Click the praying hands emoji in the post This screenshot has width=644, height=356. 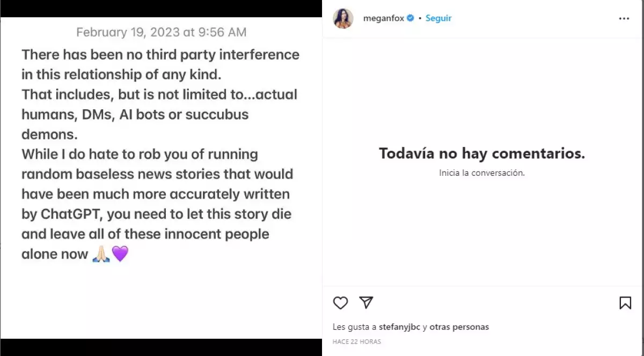point(101,254)
